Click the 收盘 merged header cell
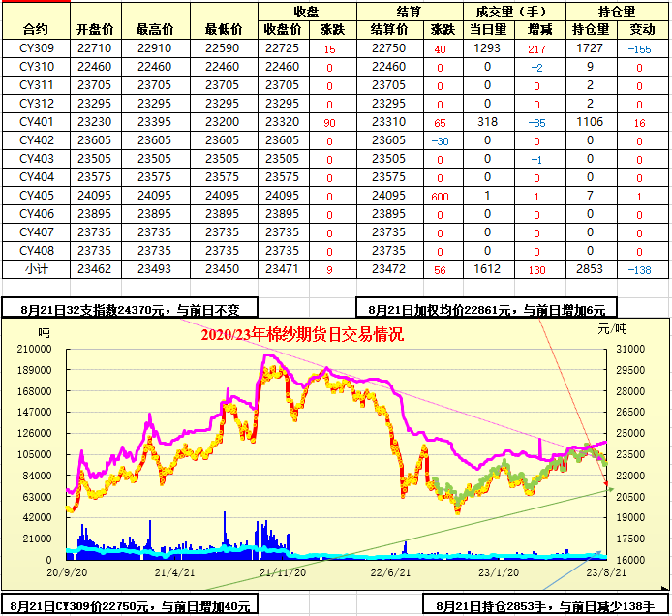 tap(307, 12)
